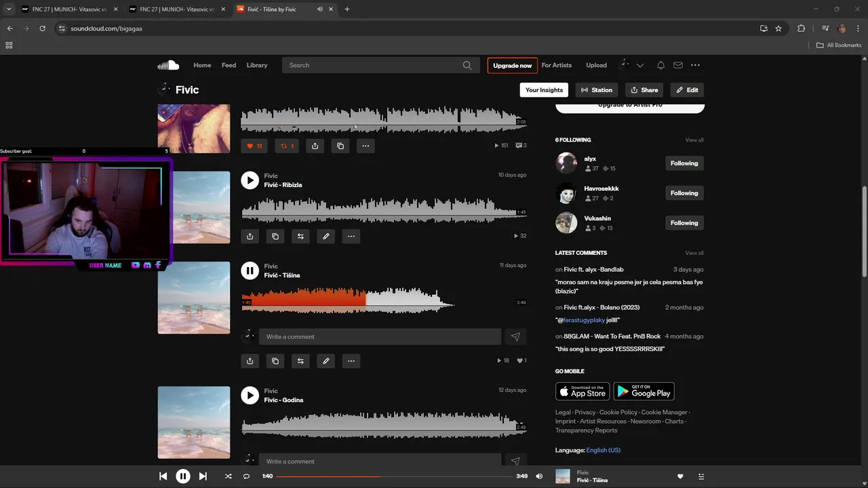Skip to next track in player bar
The height and width of the screenshot is (488, 868).
pos(203,476)
